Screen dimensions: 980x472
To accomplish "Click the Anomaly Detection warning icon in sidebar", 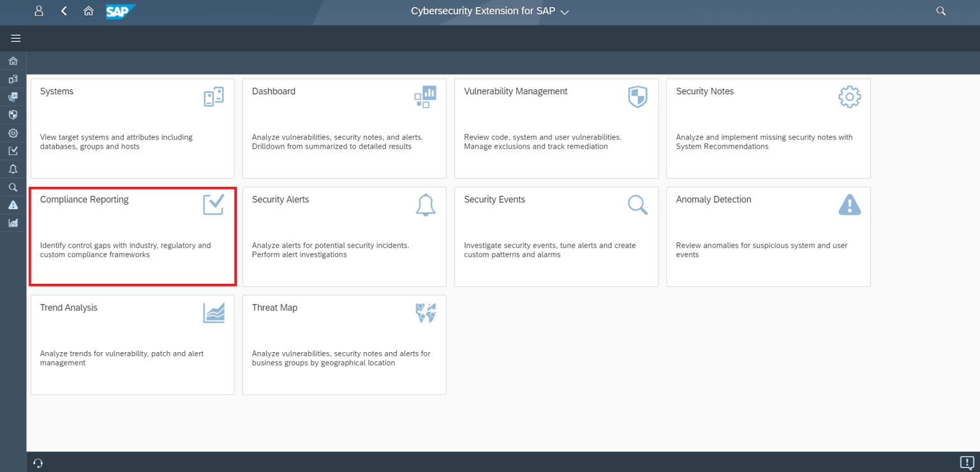I will click(13, 205).
